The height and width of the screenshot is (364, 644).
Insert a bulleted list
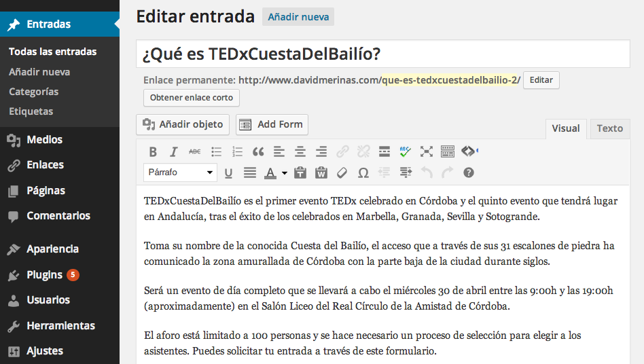coord(217,152)
